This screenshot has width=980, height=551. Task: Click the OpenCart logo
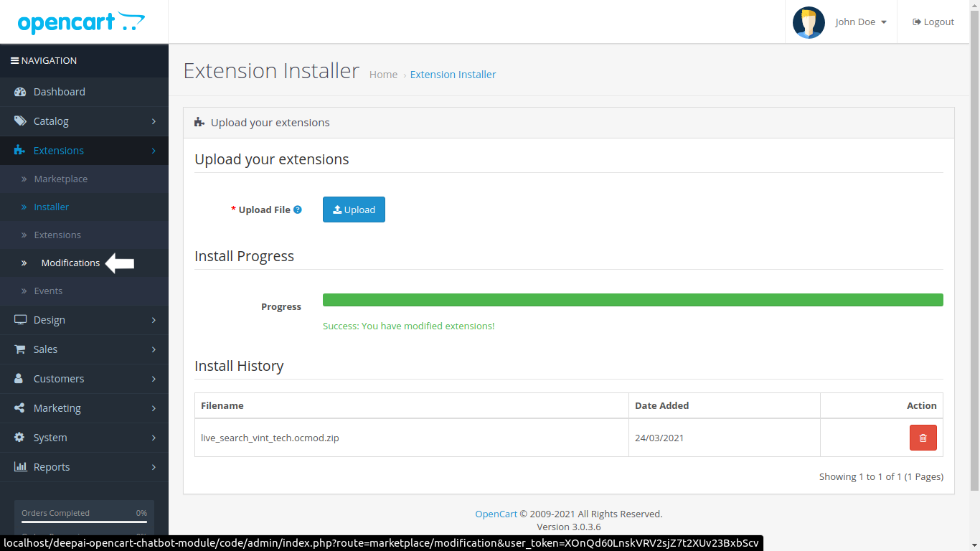(x=81, y=22)
